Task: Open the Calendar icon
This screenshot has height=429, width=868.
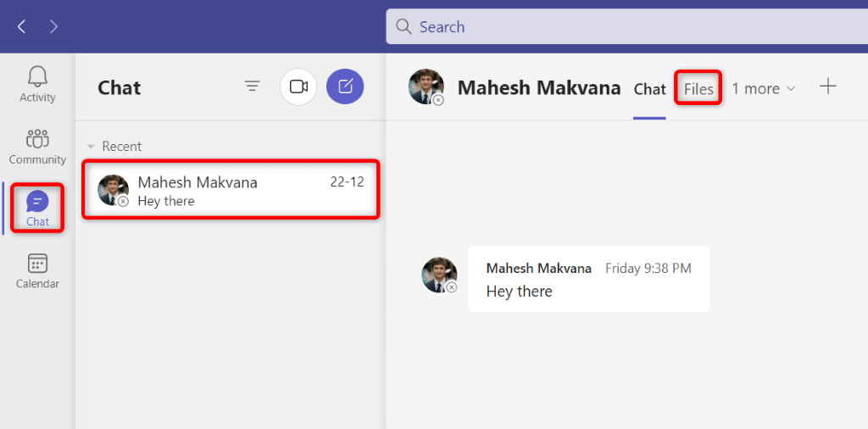Action: click(x=37, y=270)
